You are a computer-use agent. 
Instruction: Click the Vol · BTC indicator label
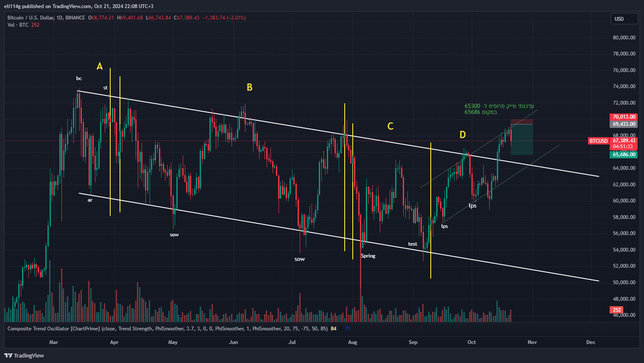[18, 25]
